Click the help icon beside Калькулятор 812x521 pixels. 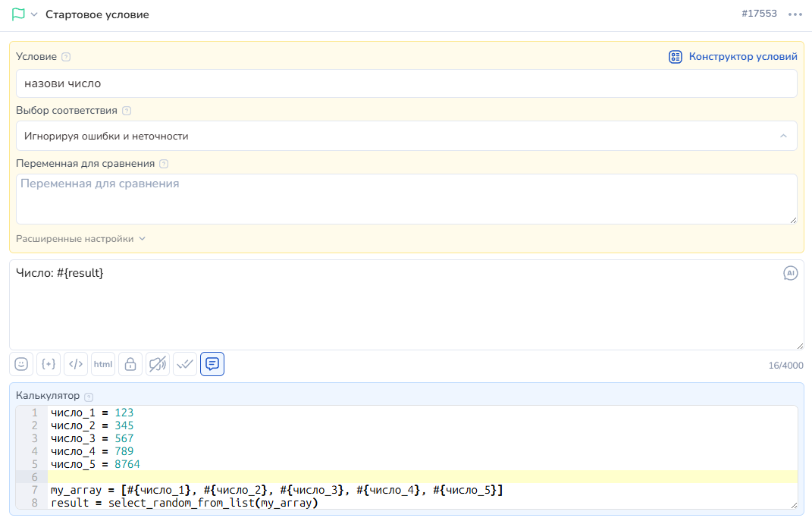pyautogui.click(x=89, y=397)
